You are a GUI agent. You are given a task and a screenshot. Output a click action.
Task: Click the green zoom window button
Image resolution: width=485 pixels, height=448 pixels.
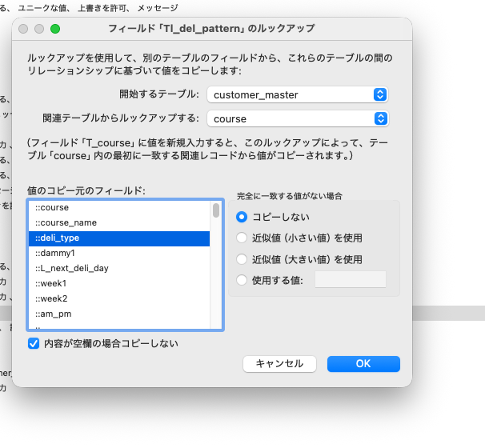pyautogui.click(x=55, y=29)
